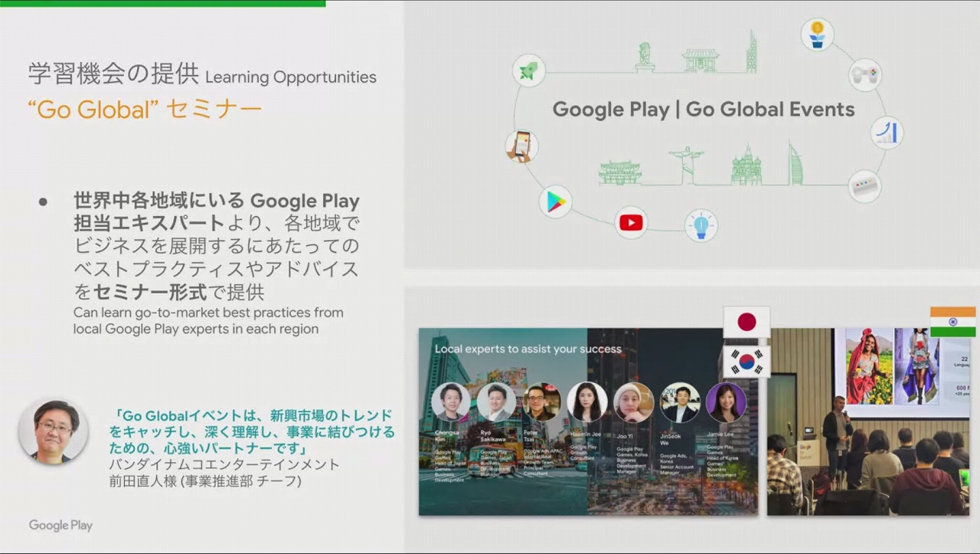Click "local Google Play experts in each region"

(196, 329)
